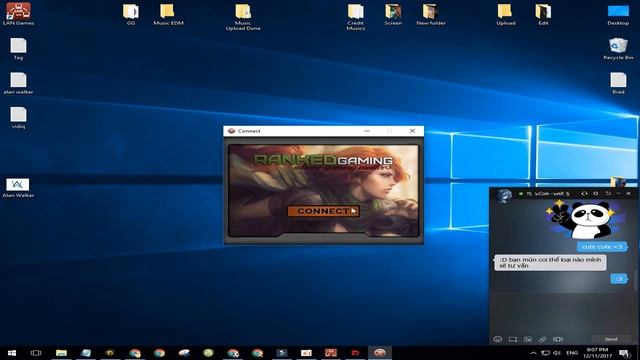Select the Music EDM folder
Viewport: 640px width, 360px height.
[168, 14]
